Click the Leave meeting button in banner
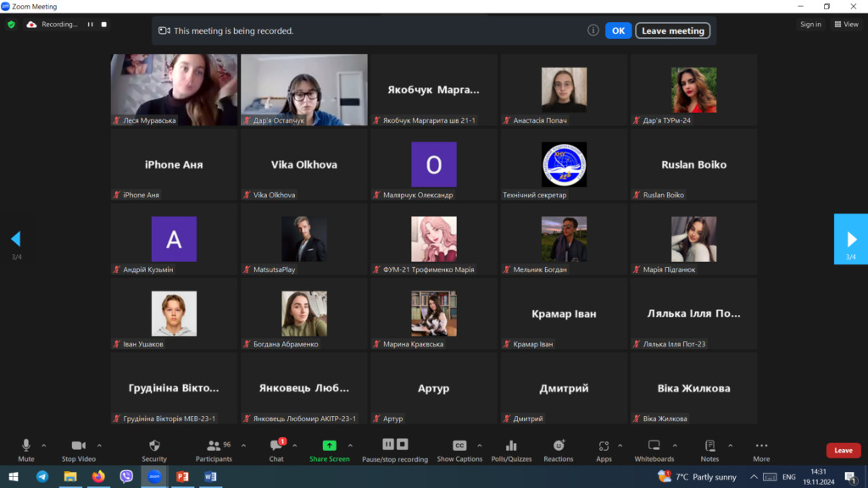 672,30
